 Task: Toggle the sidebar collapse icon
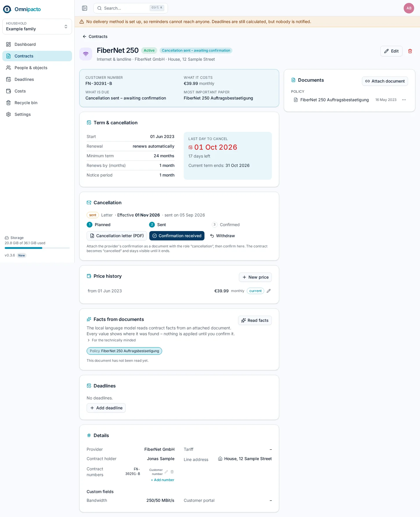(x=85, y=8)
